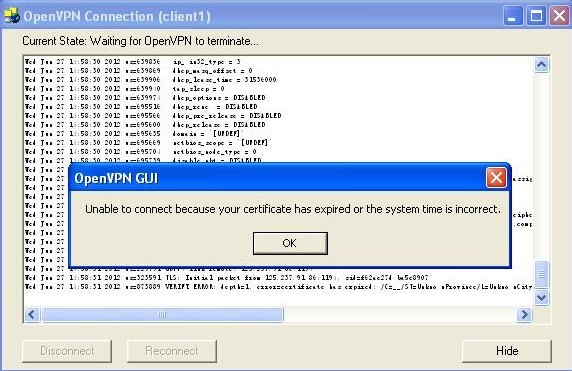The height and width of the screenshot is (371, 572).
Task: Click the OpenVPN icon in title bar
Action: tap(12, 16)
